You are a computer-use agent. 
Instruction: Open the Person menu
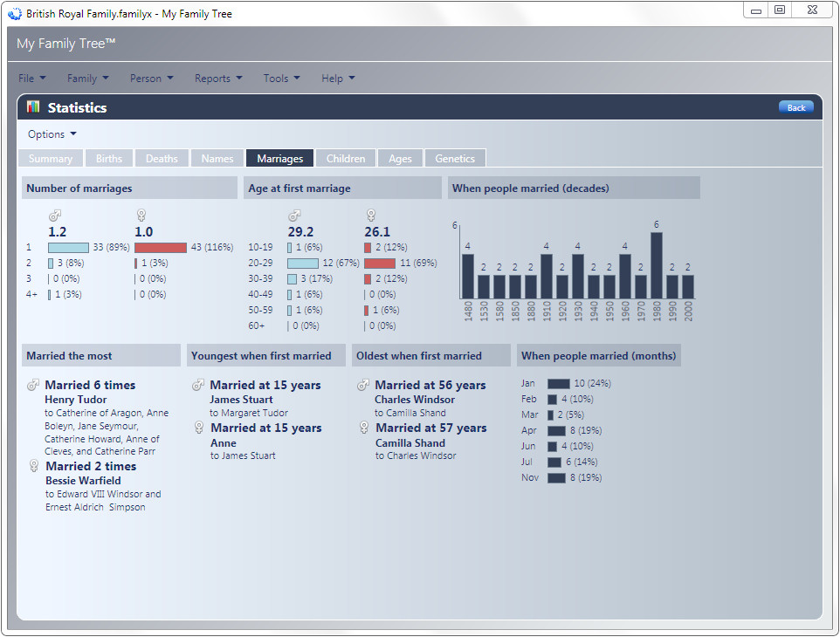(152, 79)
